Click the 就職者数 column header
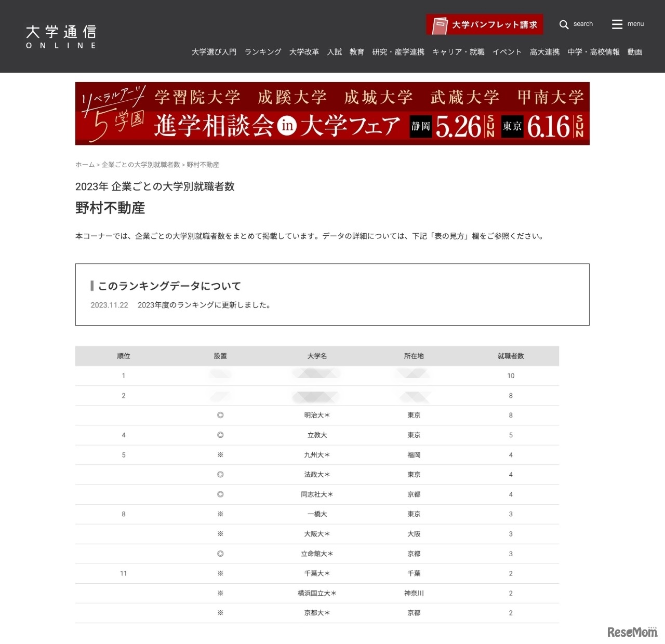Screen dimensions: 665x644 (x=511, y=356)
